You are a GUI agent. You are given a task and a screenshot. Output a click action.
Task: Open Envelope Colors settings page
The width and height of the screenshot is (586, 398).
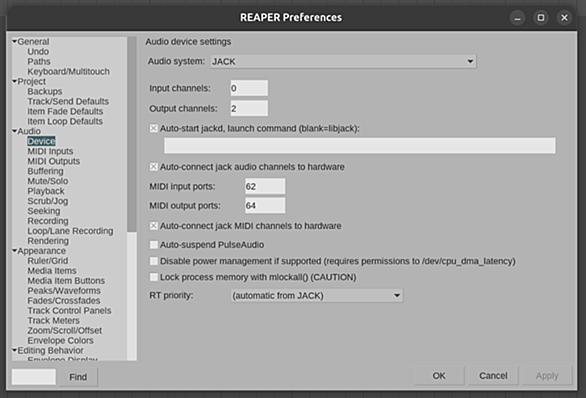pos(60,340)
